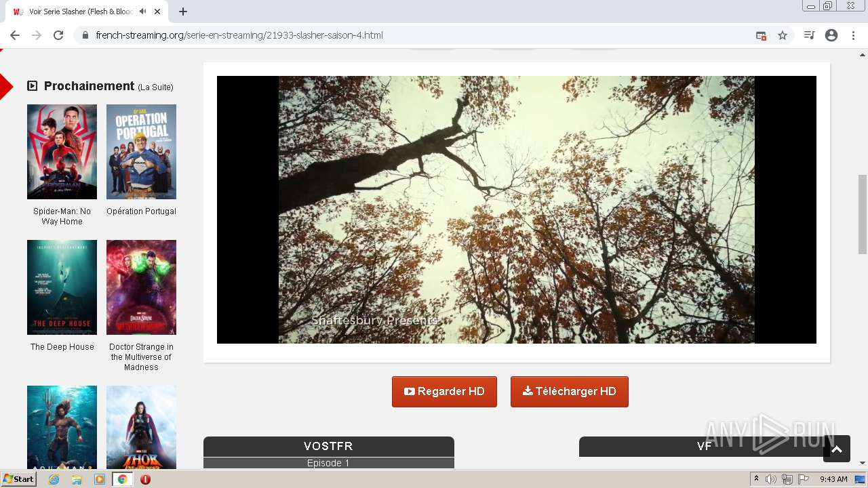Viewport: 868px width, 488px height.
Task: Click the page vertical scrollbar thumb
Action: (863, 214)
